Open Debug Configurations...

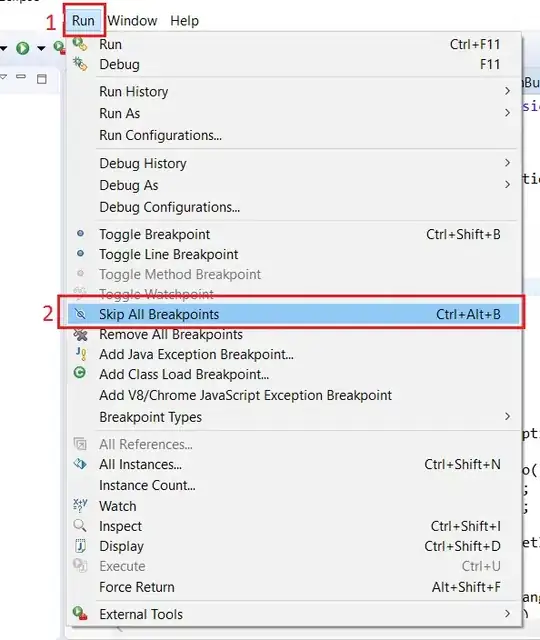tap(169, 207)
